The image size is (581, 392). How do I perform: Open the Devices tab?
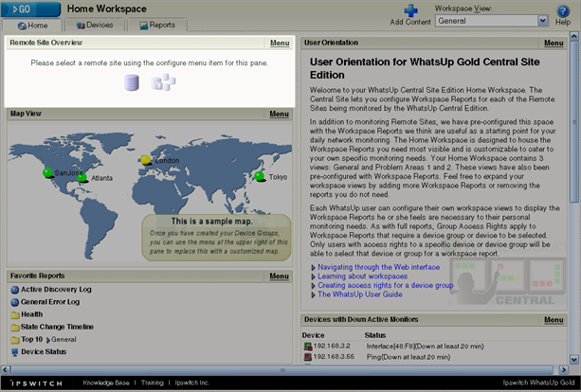[x=94, y=26]
